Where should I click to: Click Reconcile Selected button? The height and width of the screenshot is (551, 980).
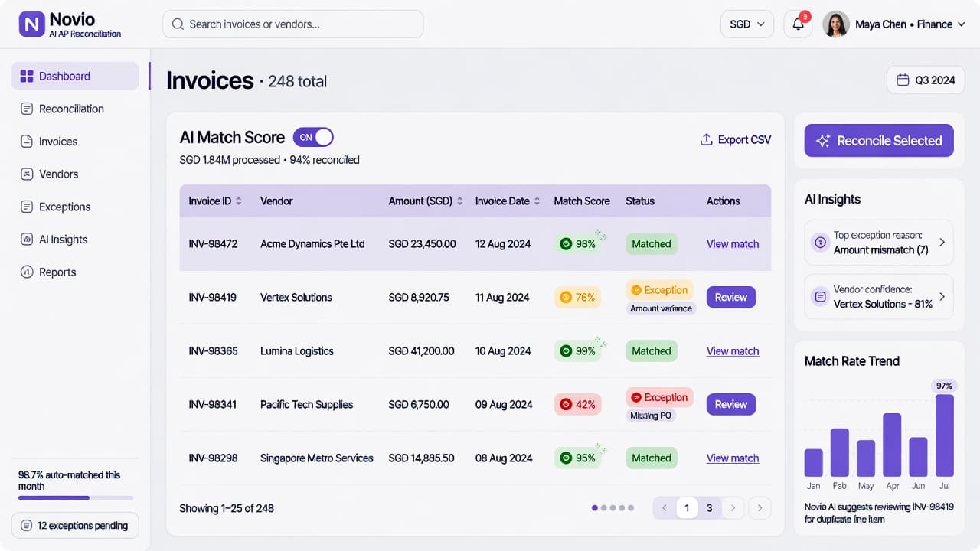point(879,141)
